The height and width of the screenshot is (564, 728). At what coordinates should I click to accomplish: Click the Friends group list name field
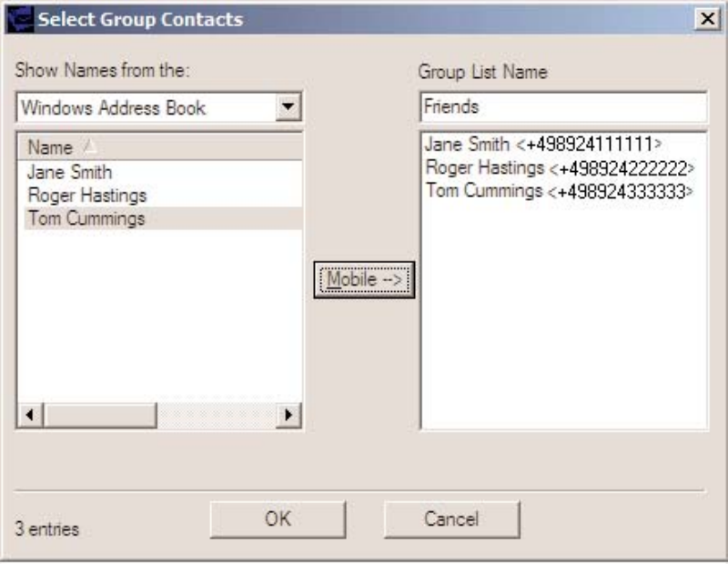(x=563, y=107)
